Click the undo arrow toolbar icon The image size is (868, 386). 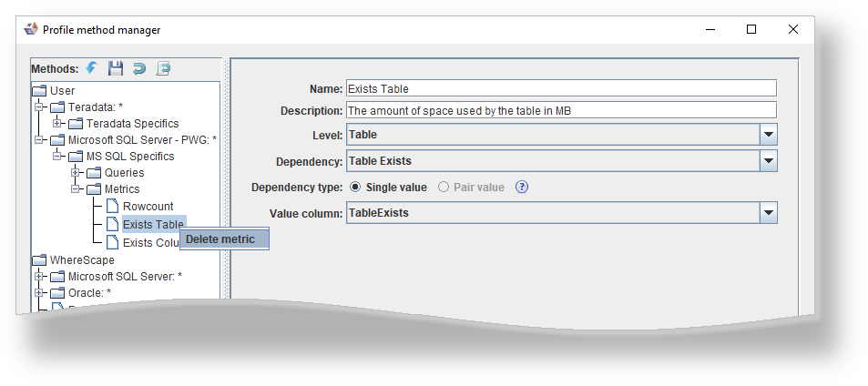[x=139, y=68]
